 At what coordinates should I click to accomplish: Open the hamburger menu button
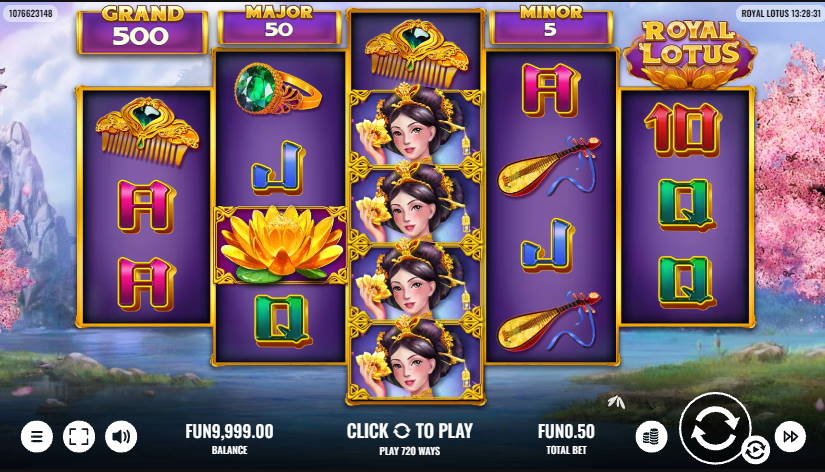tap(37, 436)
